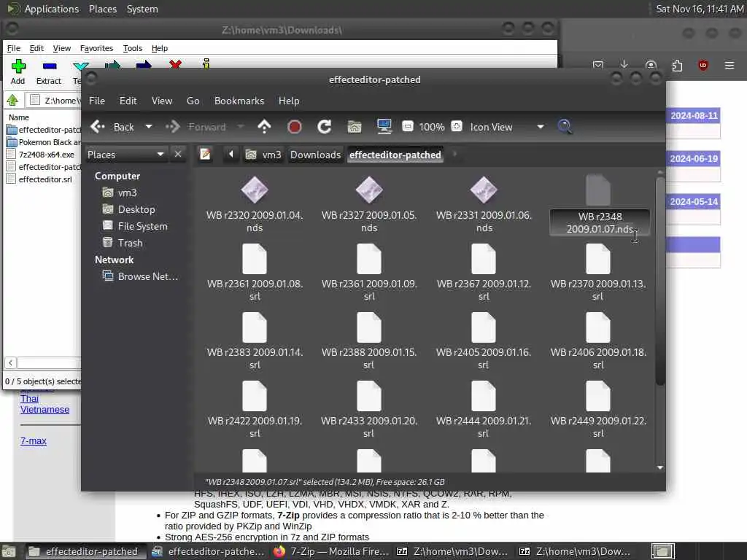747x560 pixels.
Task: Zoom out with the minus icon
Action: pos(408,126)
